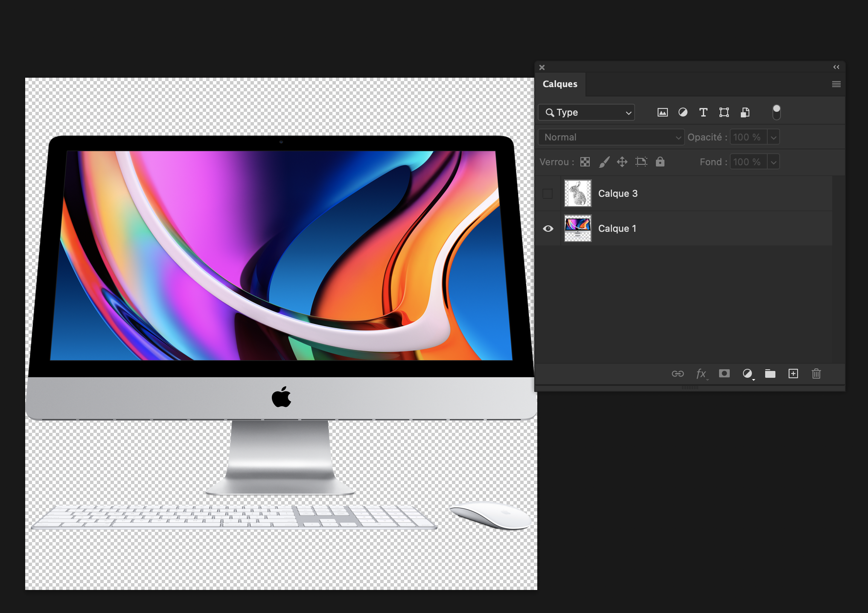This screenshot has height=613, width=868.
Task: Hide the Calque 1 layer
Action: (x=548, y=228)
